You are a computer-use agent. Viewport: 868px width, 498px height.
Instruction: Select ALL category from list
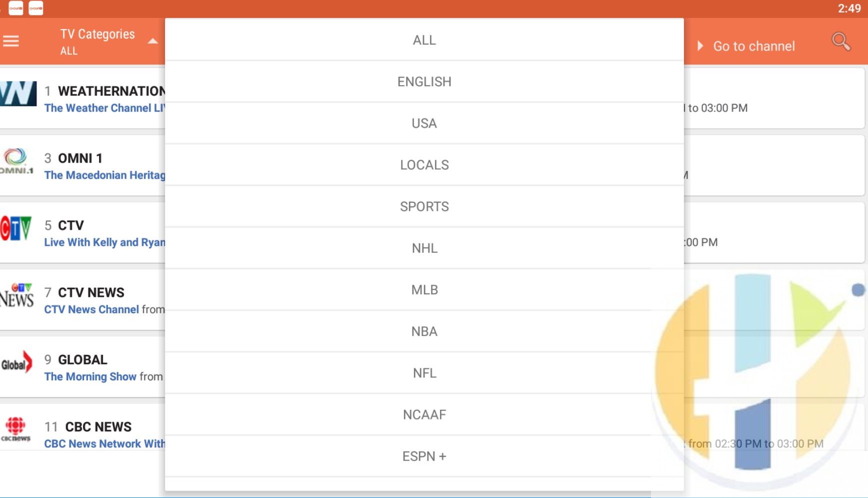424,40
